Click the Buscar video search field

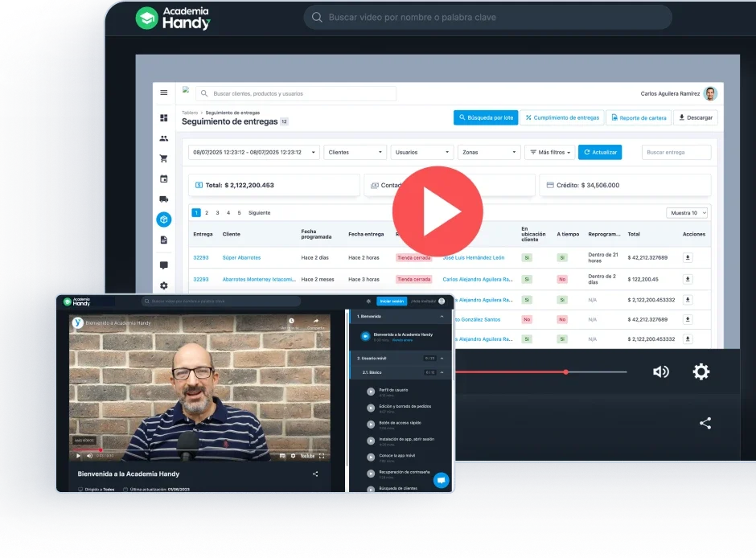(x=487, y=17)
